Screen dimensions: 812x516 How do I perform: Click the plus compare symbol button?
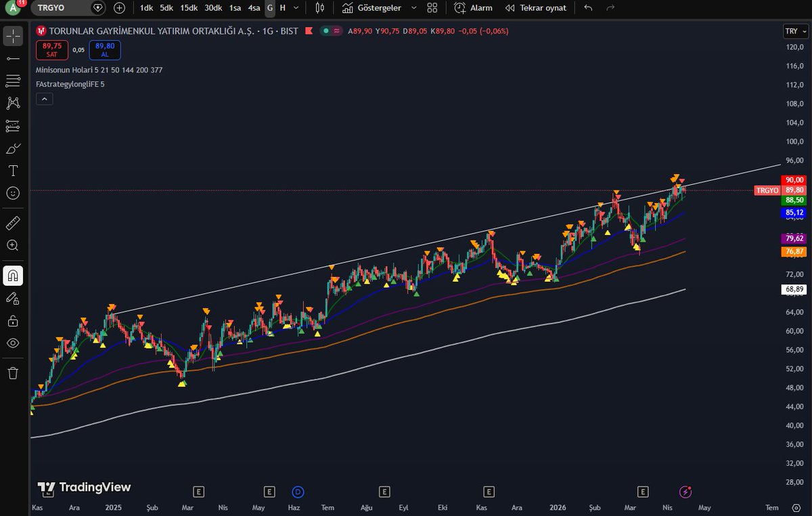click(x=120, y=8)
